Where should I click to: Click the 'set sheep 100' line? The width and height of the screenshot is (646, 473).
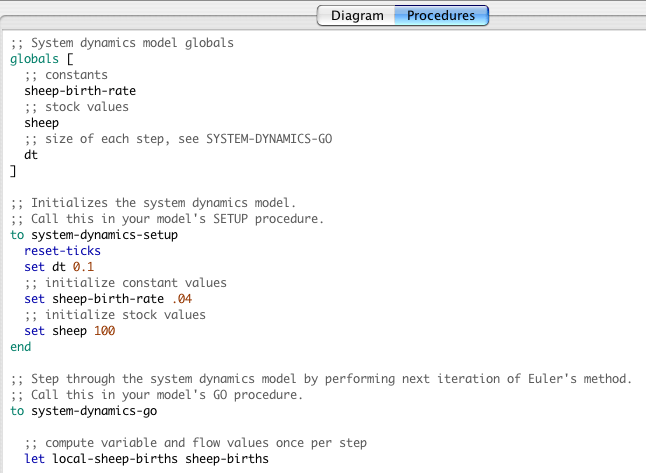click(x=70, y=331)
